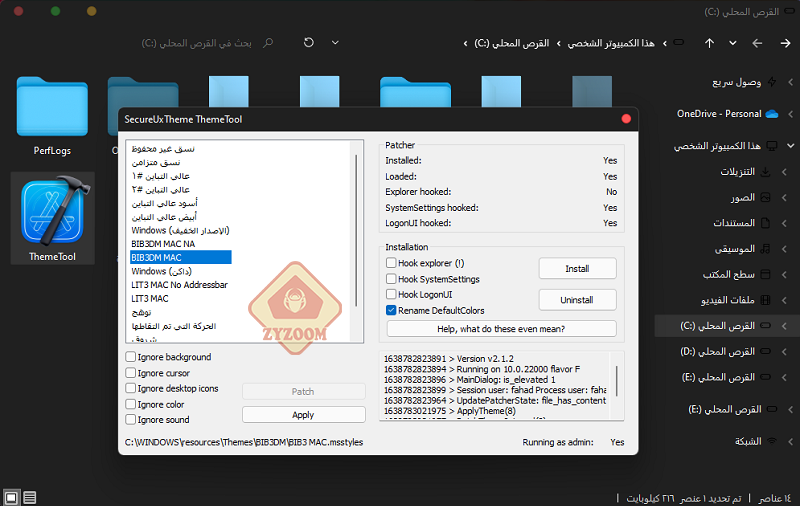The image size is (800, 506).
Task: Click the downloads icon in sidebar
Action: click(765, 172)
